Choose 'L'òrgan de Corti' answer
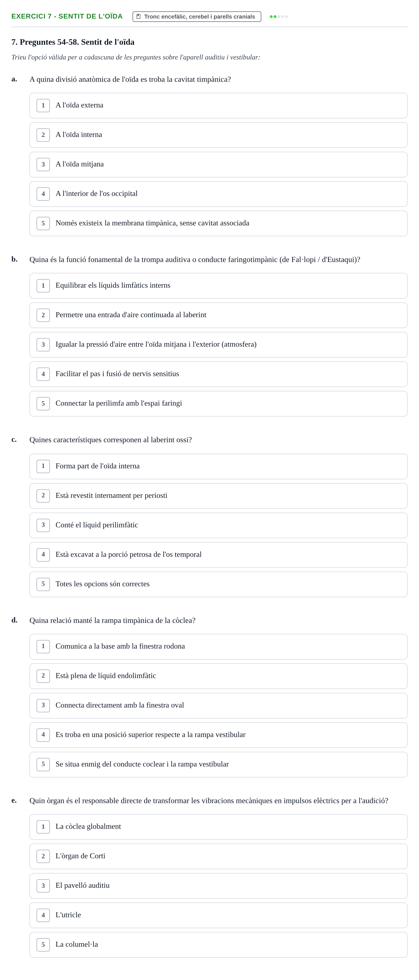 point(218,856)
